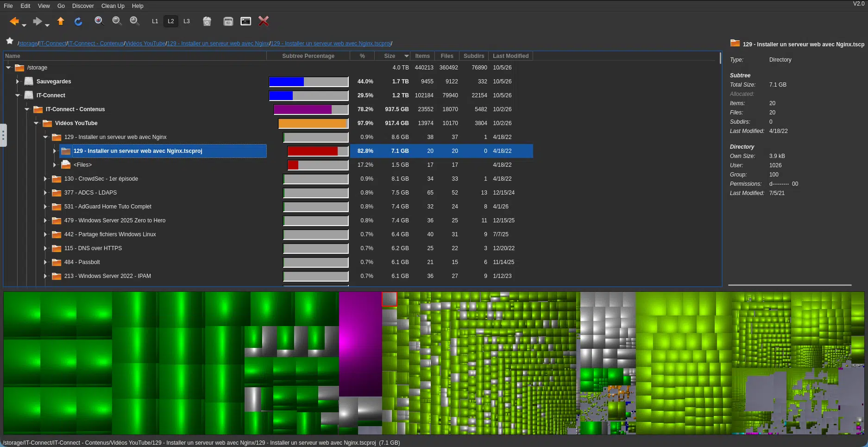Open the File menu
This screenshot has height=447, width=868.
[8, 6]
